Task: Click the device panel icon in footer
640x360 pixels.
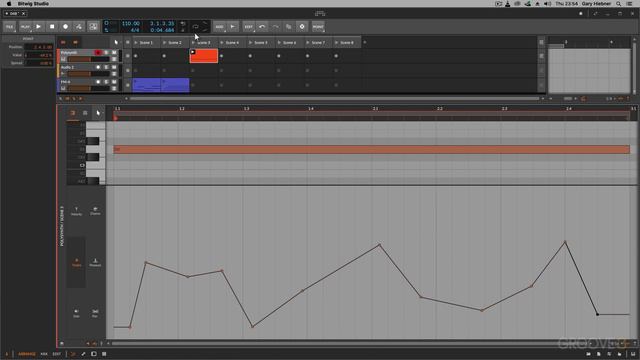Action: pyautogui.click(x=93, y=354)
